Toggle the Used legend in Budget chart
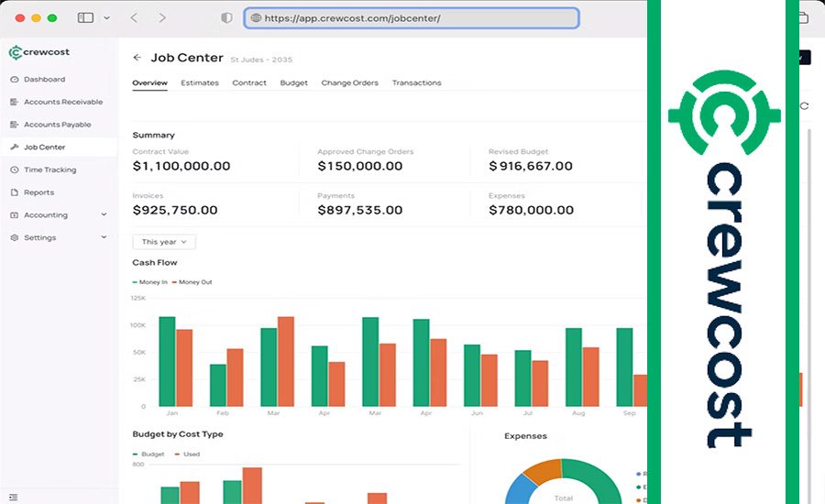The height and width of the screenshot is (504, 825). 187,454
